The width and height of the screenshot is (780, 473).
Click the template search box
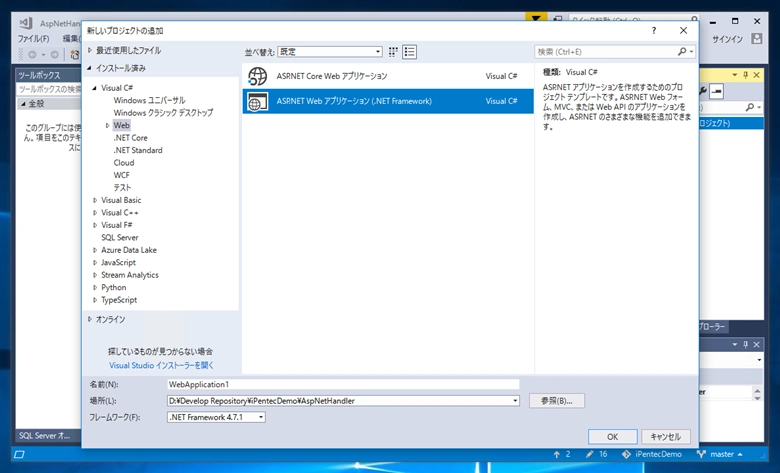605,52
